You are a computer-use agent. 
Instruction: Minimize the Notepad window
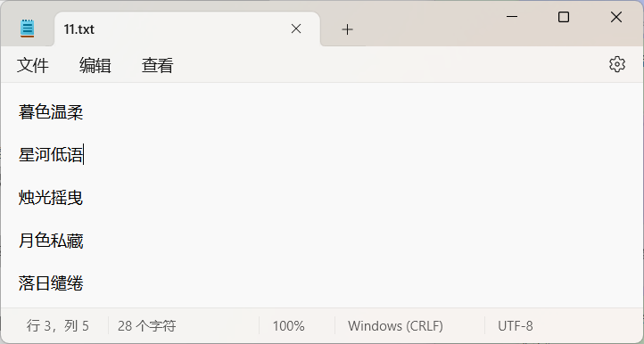[x=512, y=17]
